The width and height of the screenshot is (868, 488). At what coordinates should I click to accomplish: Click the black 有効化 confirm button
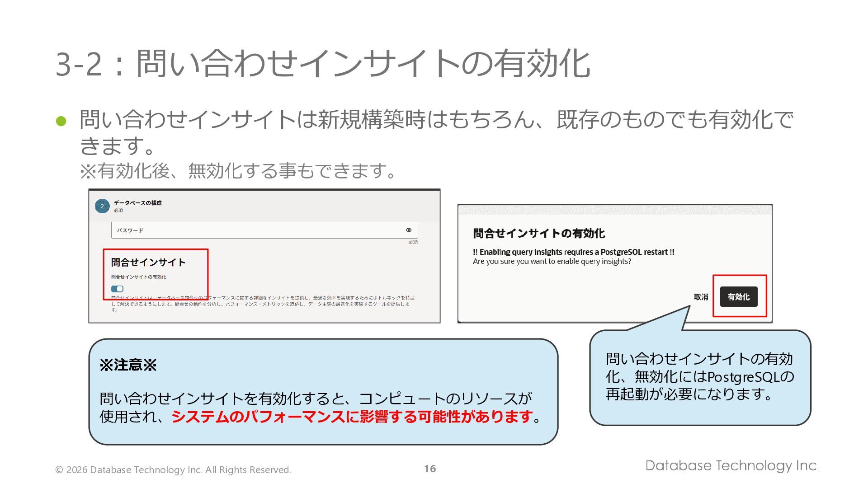coord(739,297)
